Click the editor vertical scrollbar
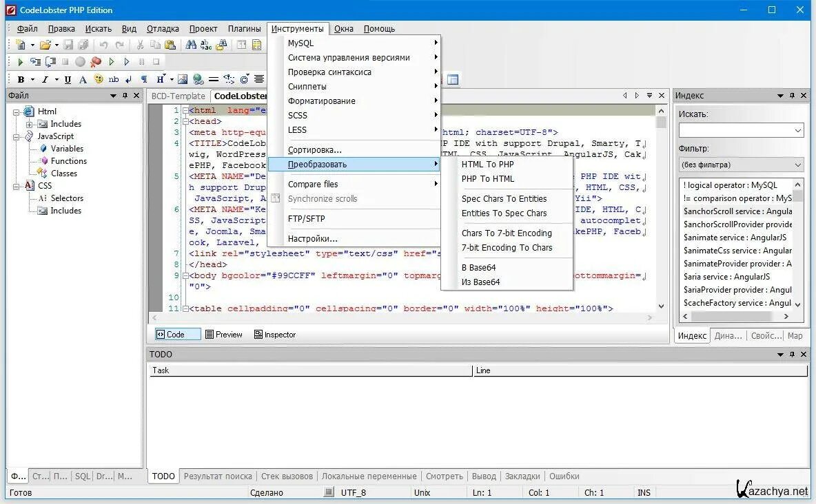The image size is (816, 504). tap(661, 208)
